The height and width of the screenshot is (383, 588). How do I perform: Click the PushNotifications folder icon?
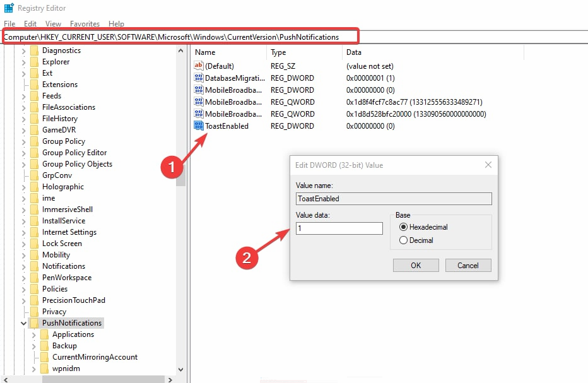(34, 323)
